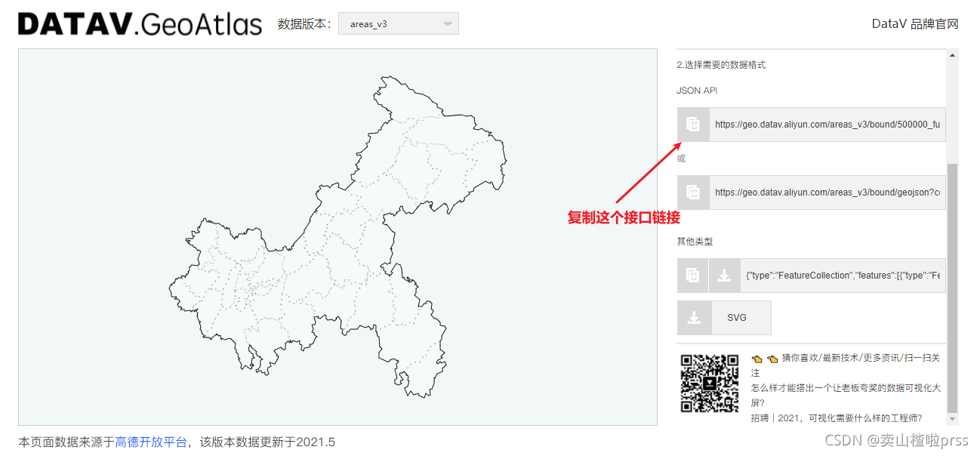Click the download icon beside the SVG button
Screen dimensions: 980x456
(x=694, y=317)
